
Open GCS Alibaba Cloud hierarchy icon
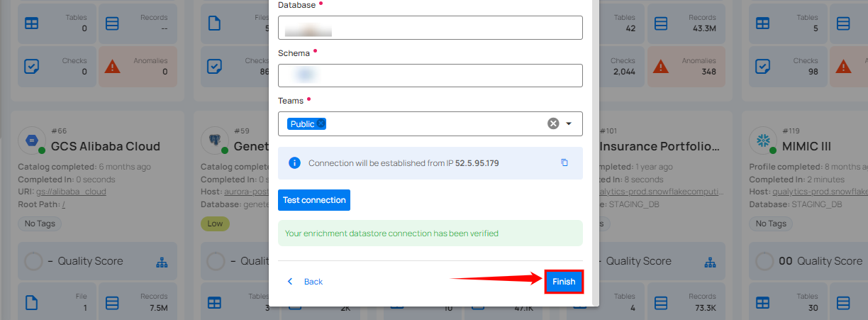click(x=162, y=263)
